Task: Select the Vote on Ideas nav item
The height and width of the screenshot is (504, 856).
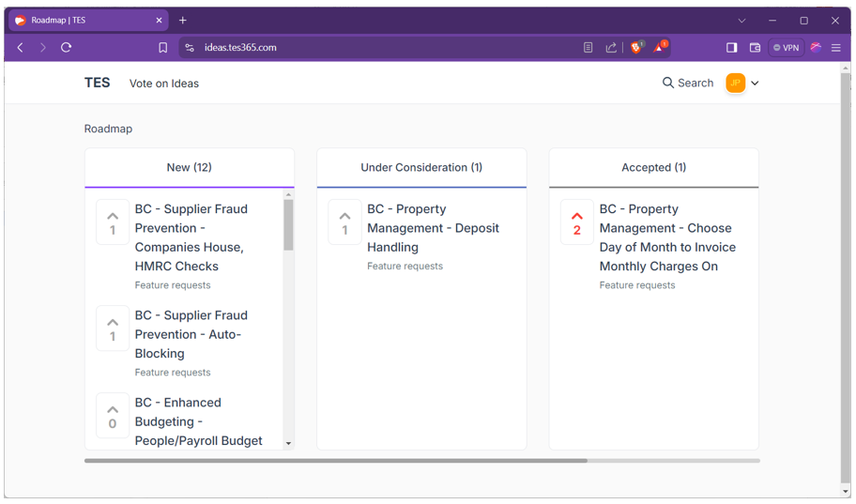Action: click(164, 84)
